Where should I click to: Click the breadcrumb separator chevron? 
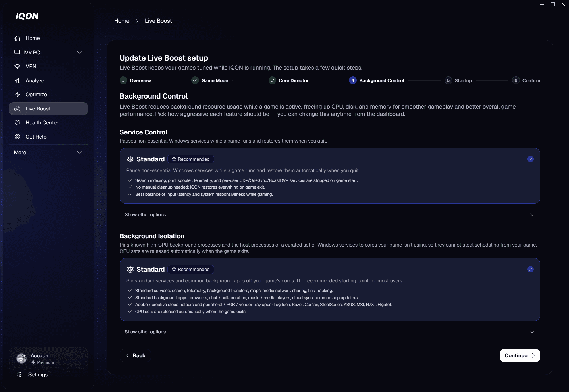[x=137, y=21]
